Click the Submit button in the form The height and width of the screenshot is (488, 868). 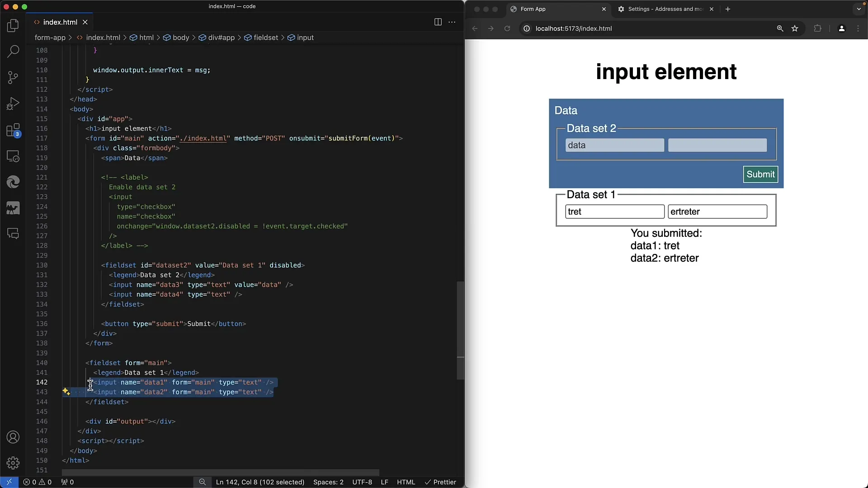click(x=761, y=174)
